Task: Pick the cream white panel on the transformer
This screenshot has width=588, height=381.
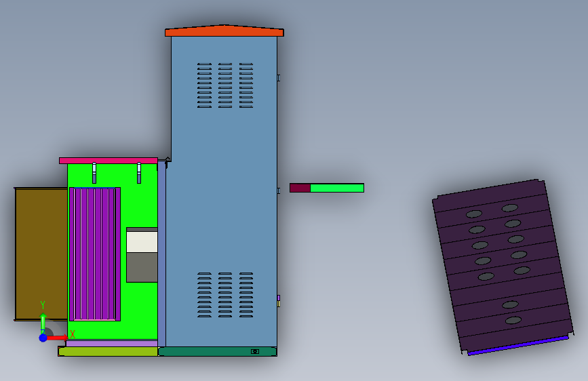Action: [x=142, y=242]
